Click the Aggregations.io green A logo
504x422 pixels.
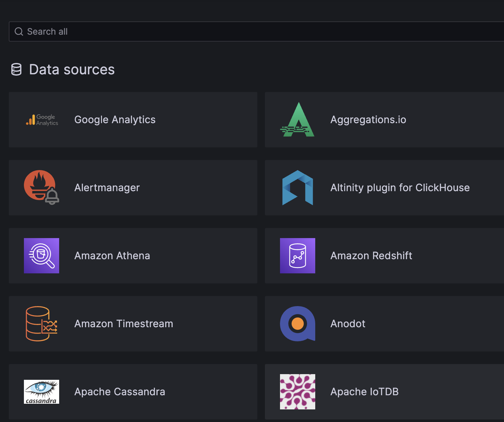tap(297, 120)
